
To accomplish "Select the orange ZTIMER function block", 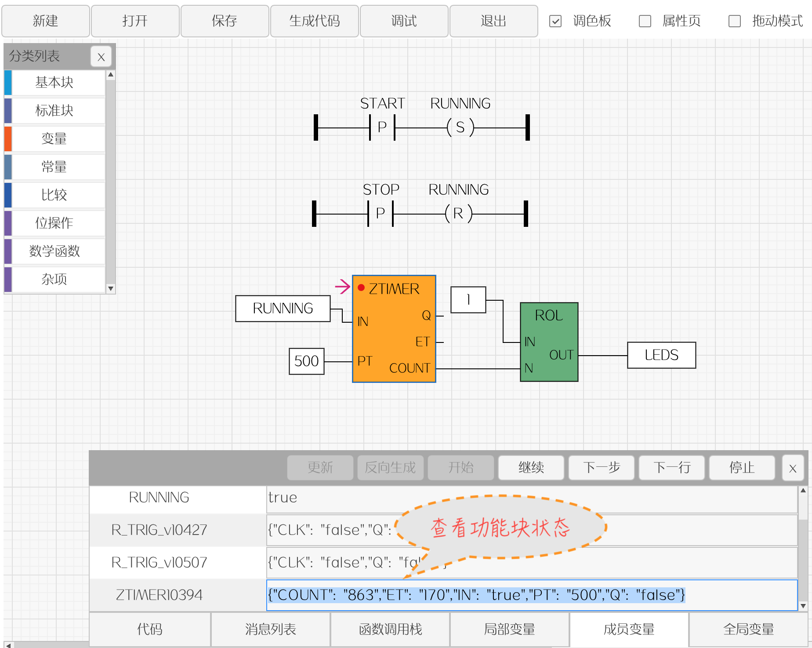I will click(394, 329).
